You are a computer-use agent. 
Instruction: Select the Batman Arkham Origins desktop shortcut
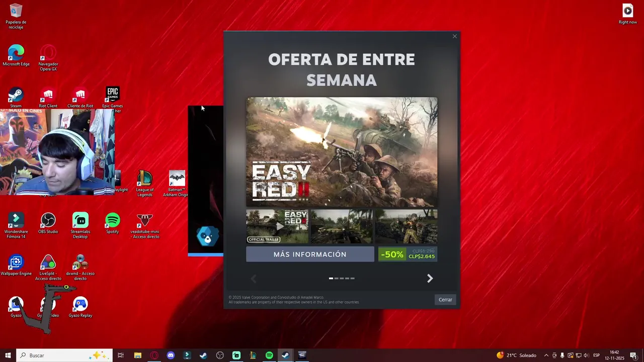[x=177, y=184]
